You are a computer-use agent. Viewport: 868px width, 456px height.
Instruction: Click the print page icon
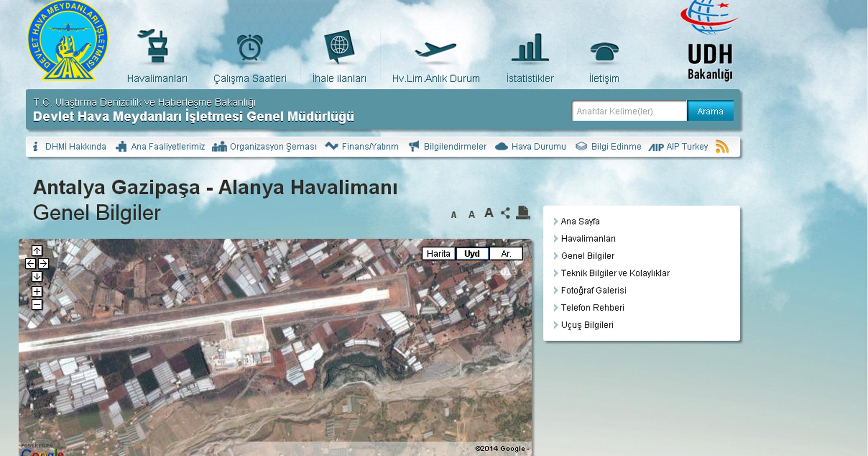[523, 213]
